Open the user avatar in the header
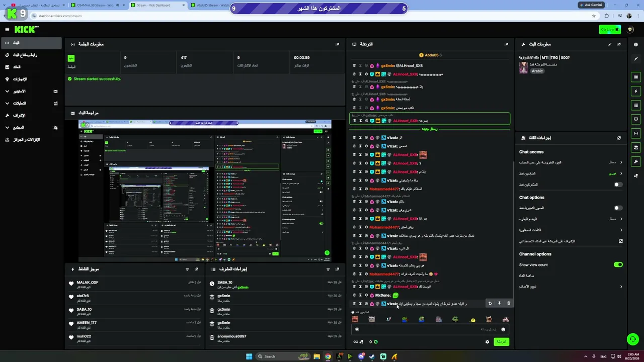 click(630, 30)
